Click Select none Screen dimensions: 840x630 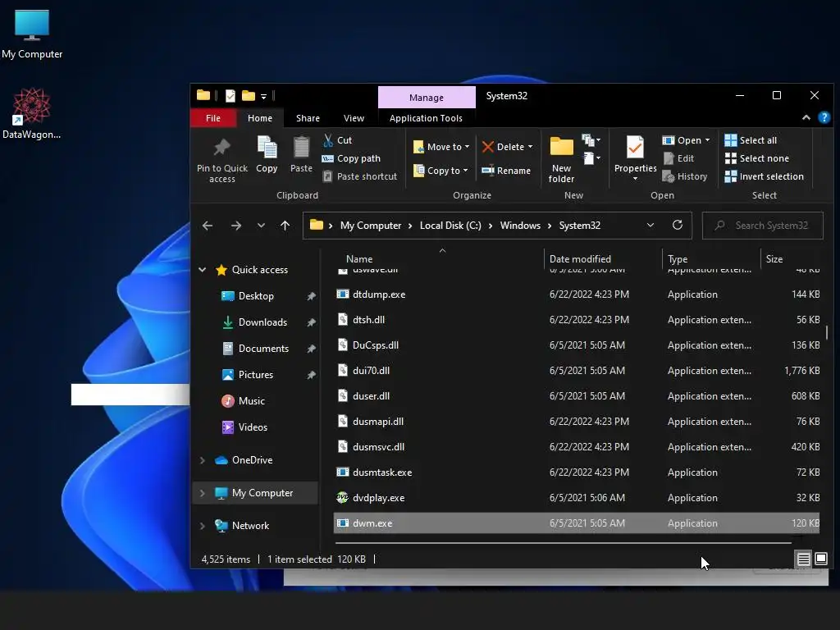pyautogui.click(x=756, y=158)
